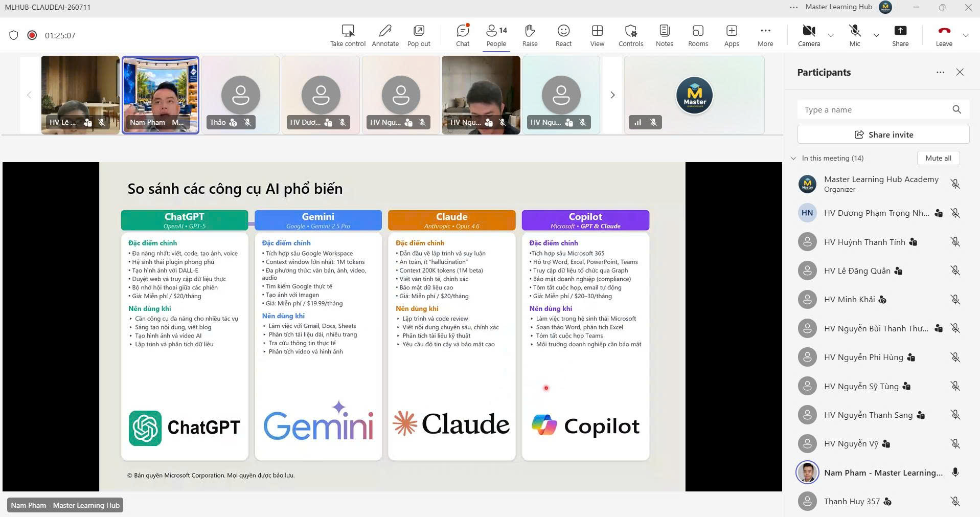Open Participants panel more options
Screen dimensions: 980x517
[x=940, y=72]
